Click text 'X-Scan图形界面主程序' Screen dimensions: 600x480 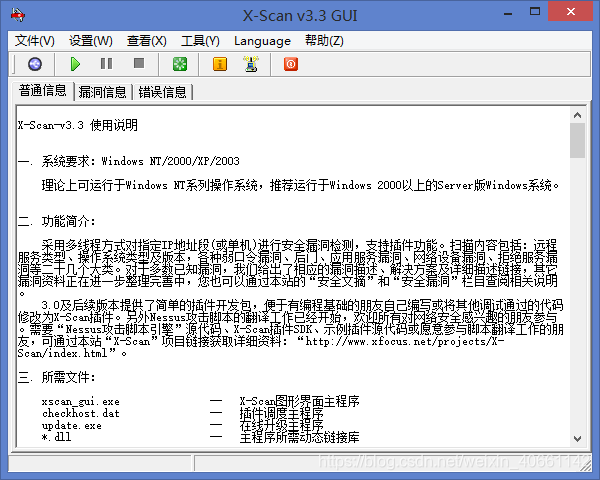(299, 401)
